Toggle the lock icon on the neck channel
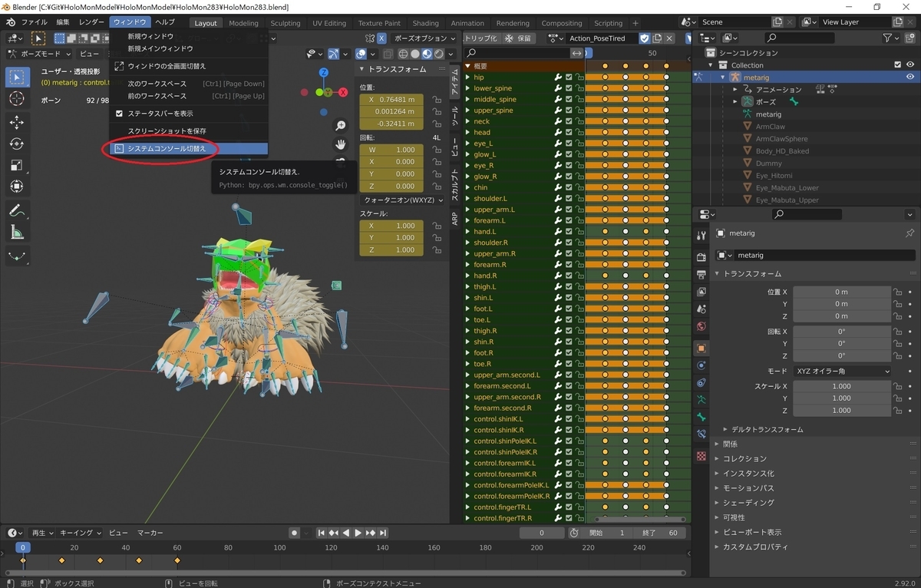Screen dimensions: 921x588 pos(580,121)
